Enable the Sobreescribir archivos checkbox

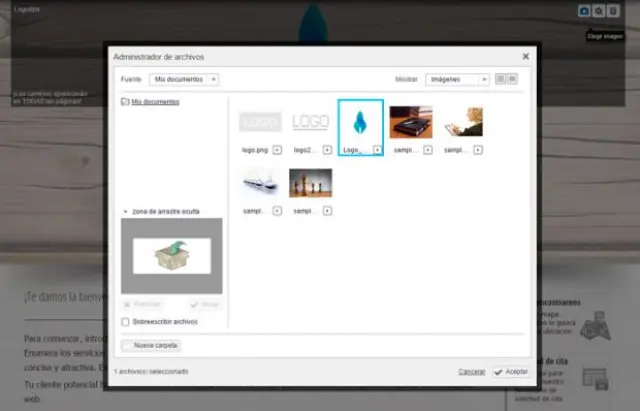coord(125,322)
